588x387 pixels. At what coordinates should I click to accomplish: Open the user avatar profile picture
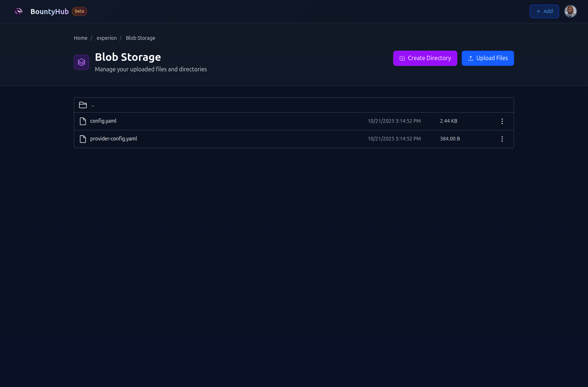pos(570,11)
